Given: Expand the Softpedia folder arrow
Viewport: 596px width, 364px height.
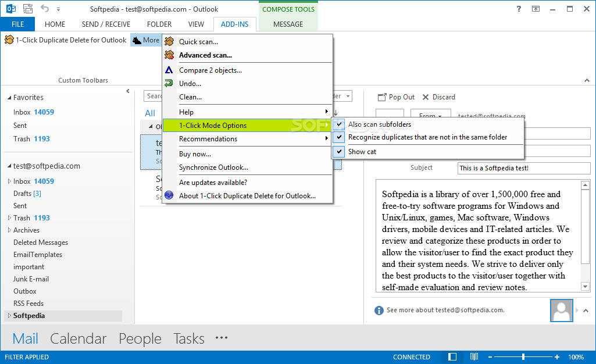Looking at the screenshot, I should (9, 315).
